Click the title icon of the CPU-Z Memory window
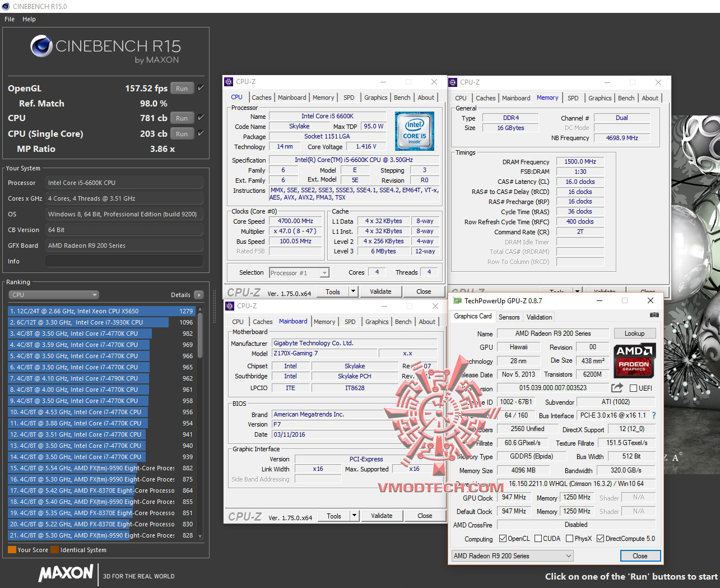 pos(453,82)
